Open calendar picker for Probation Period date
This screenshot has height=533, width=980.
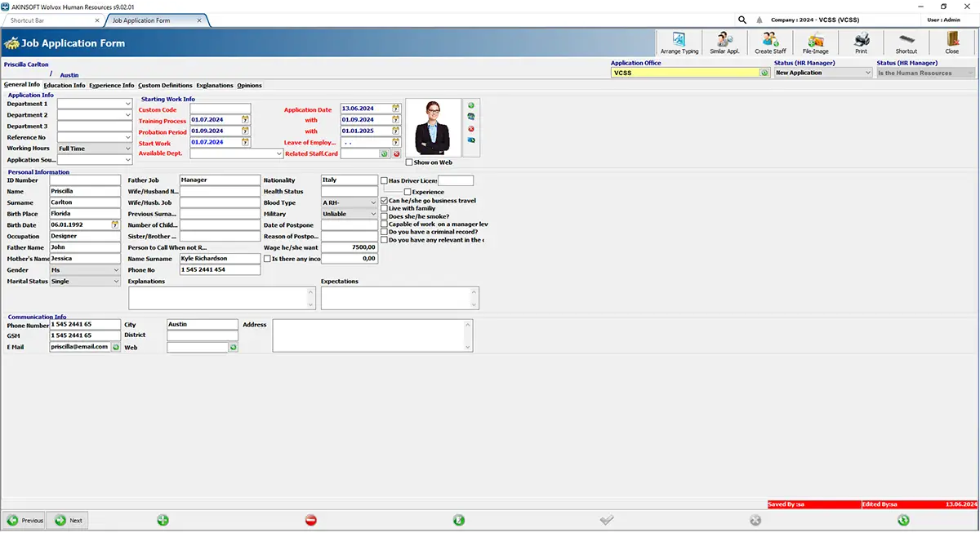pos(246,131)
